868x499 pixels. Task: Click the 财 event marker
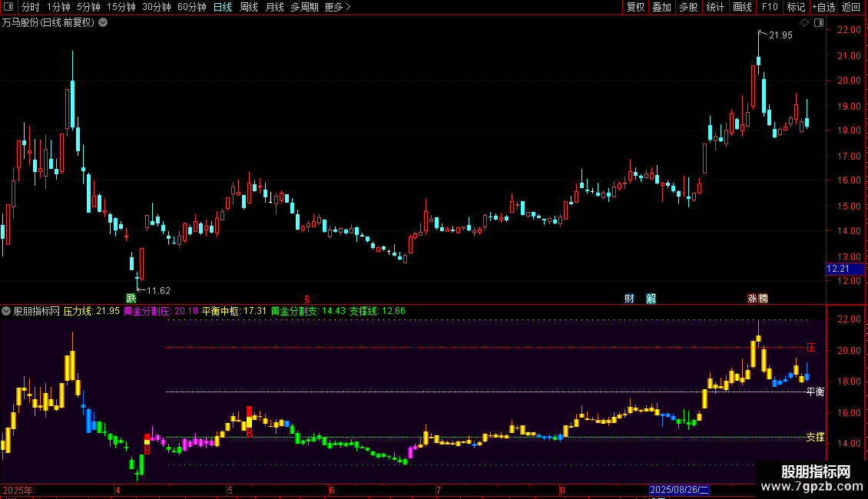(x=629, y=298)
